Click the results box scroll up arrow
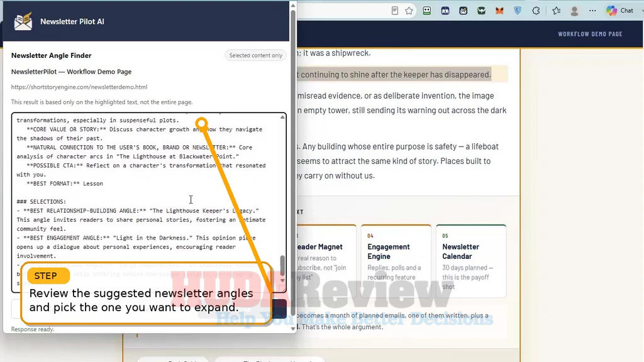The image size is (644, 362). pyautogui.click(x=282, y=118)
